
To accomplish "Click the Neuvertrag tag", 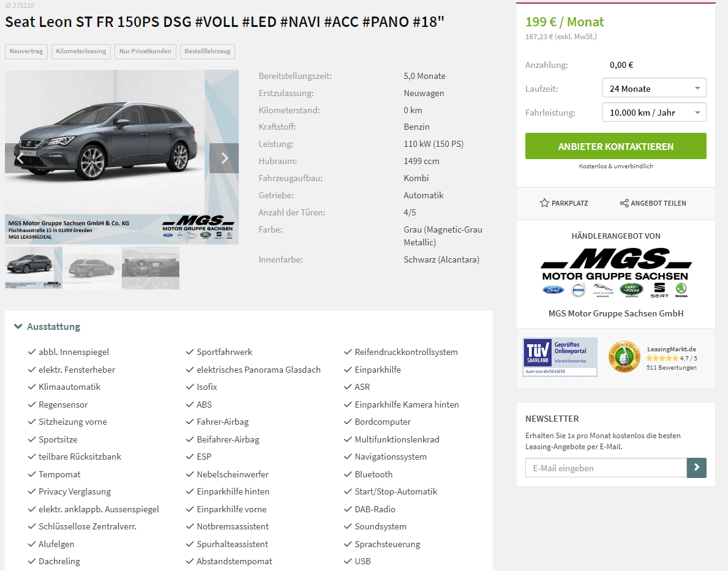I will [26, 51].
